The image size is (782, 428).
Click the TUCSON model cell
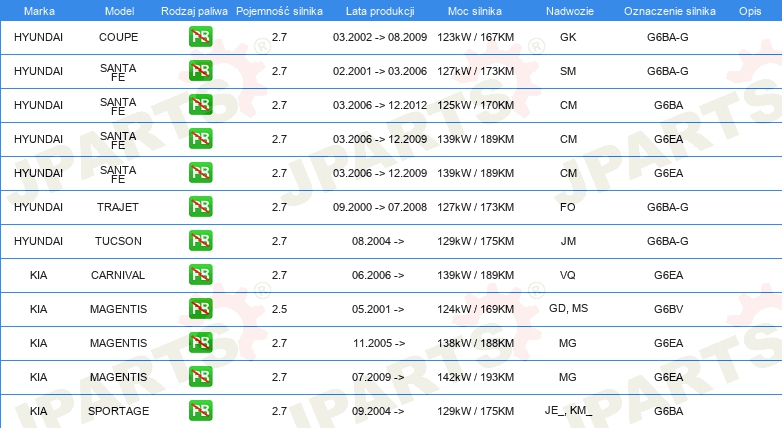coord(118,241)
